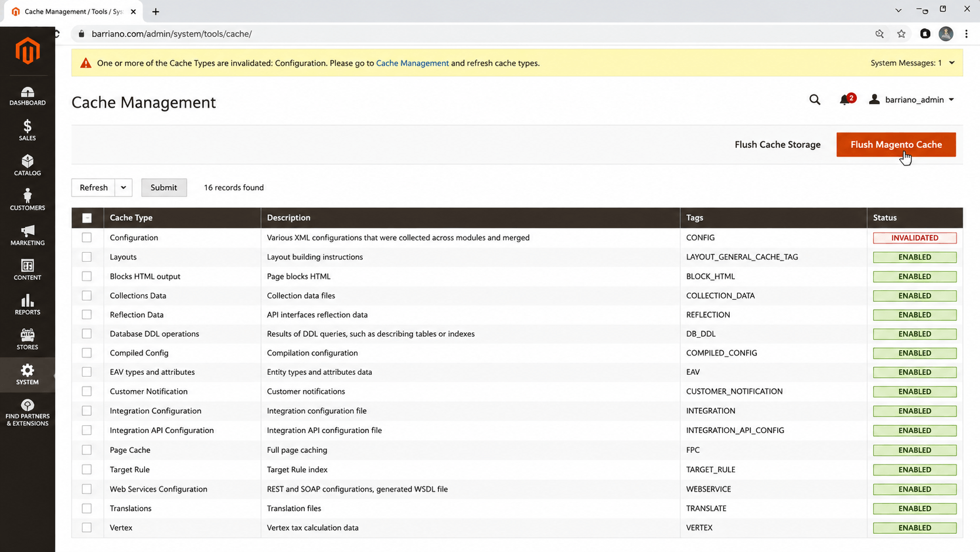Click the '16 records found' text
Screen dimensions: 980x552
[x=234, y=188]
